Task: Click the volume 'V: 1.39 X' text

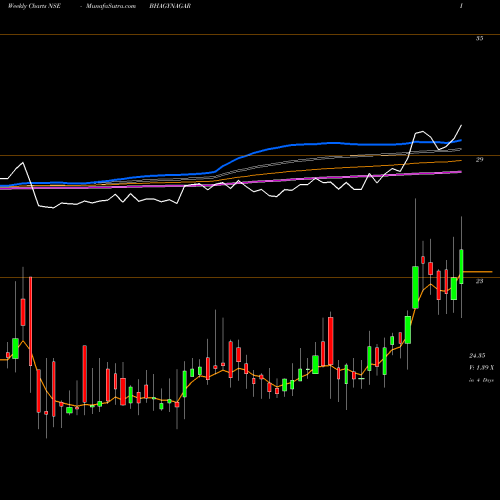Action: [481, 368]
